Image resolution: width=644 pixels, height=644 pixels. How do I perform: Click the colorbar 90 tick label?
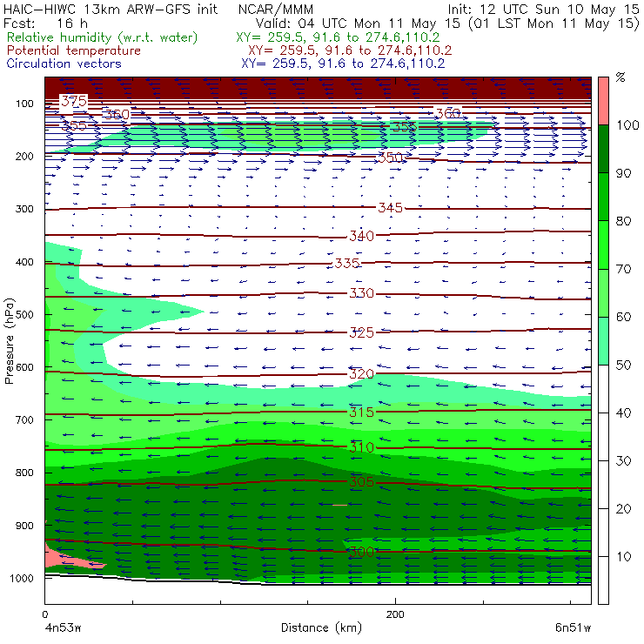(x=623, y=173)
